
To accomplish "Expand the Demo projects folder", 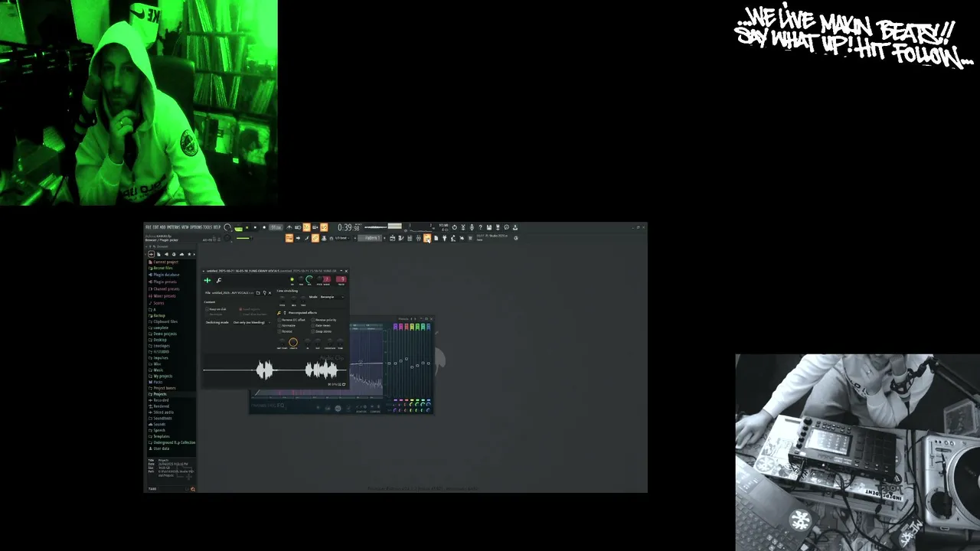I will (165, 334).
